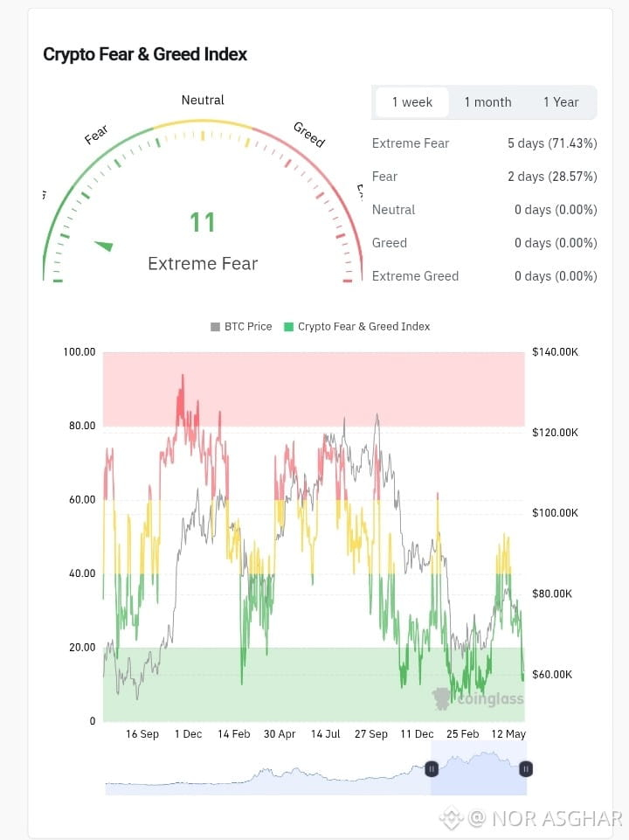Click the 12 May x-axis date label
Screen dimensions: 629x840
[x=508, y=734]
